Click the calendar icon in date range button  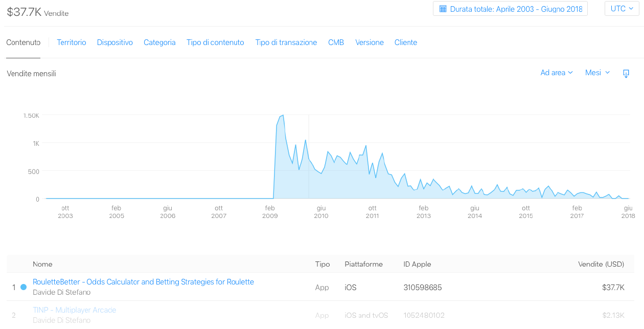443,9
